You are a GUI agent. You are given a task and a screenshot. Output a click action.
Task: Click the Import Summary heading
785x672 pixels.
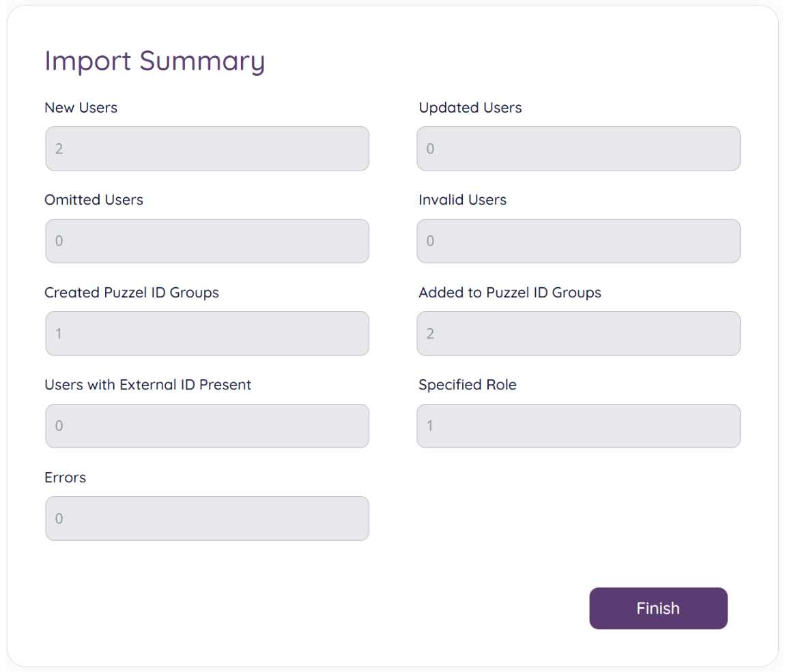(x=154, y=61)
